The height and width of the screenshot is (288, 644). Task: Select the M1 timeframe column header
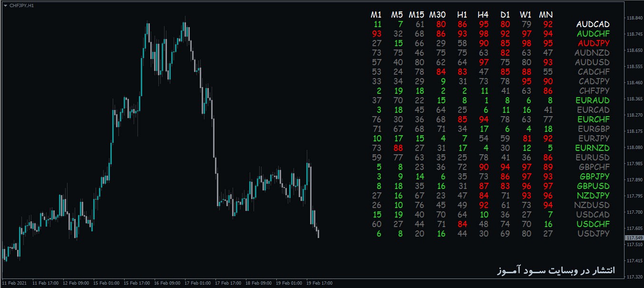(377, 15)
